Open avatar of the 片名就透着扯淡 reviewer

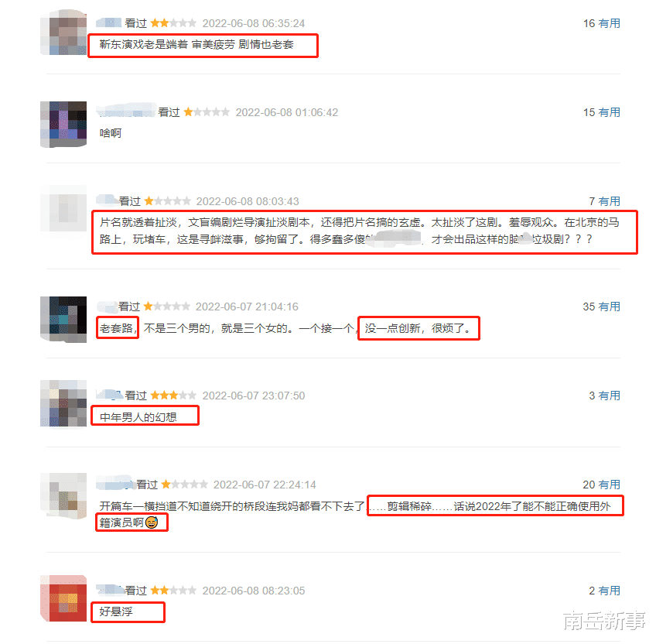point(63,208)
